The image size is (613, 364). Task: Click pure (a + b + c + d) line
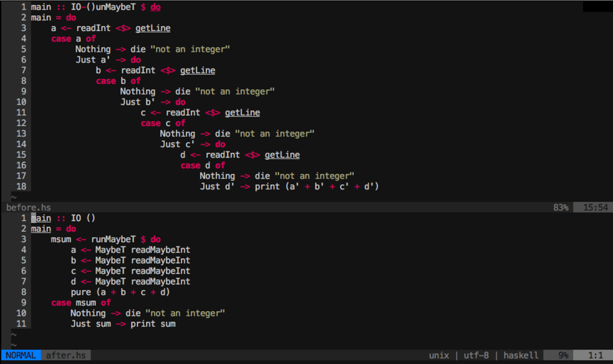[x=120, y=292]
